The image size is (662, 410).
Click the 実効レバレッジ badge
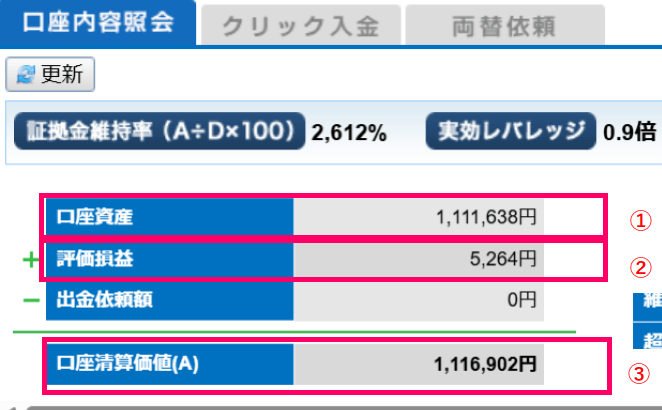pyautogui.click(x=511, y=131)
